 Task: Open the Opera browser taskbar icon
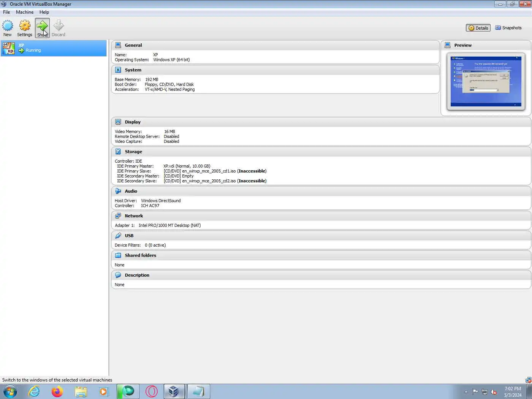(151, 391)
